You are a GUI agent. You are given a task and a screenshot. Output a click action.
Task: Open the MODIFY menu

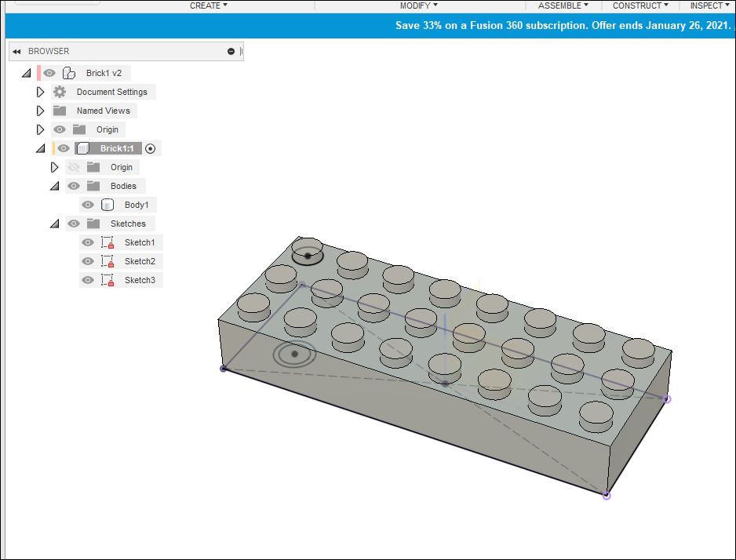(418, 5)
